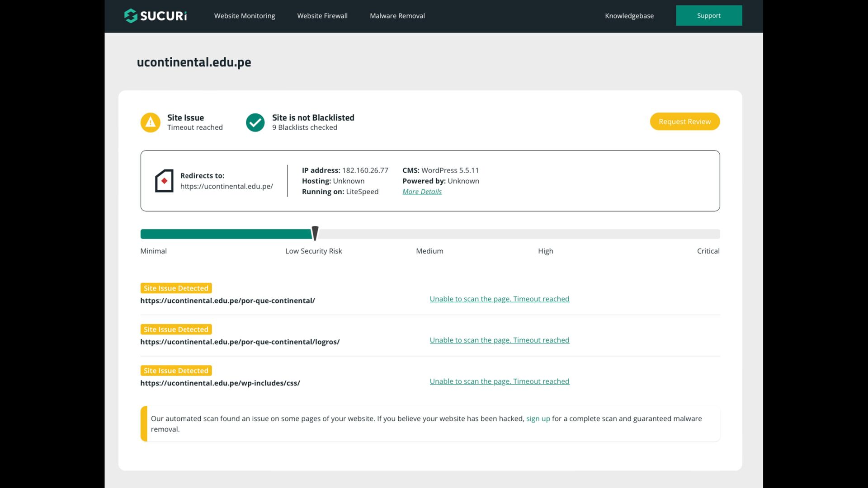Open Malware Removal menu item

coord(397,16)
